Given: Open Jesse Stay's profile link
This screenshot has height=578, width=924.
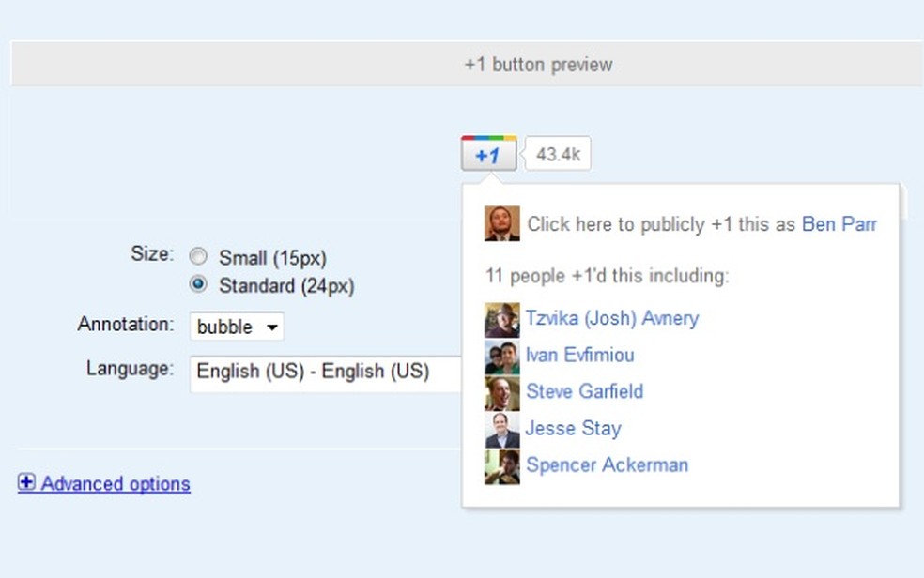Looking at the screenshot, I should pos(573,429).
